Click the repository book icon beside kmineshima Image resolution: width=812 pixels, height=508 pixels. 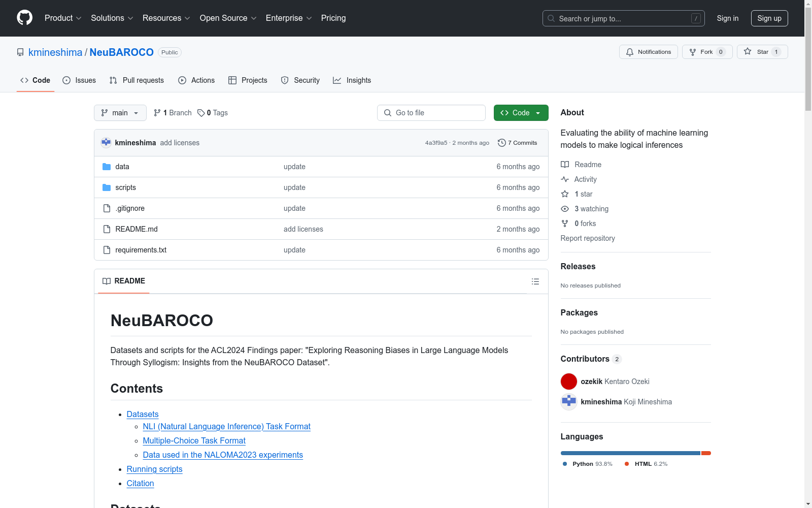tap(20, 52)
